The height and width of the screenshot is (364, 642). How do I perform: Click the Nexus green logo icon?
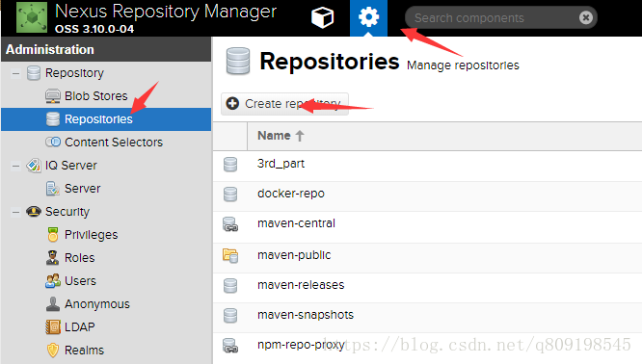[32, 17]
